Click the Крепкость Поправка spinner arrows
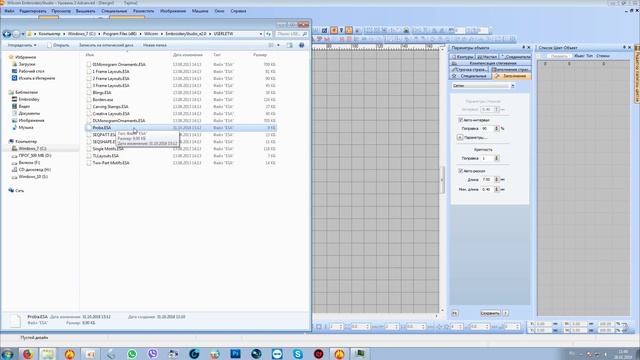640x360 pixels. (497, 158)
